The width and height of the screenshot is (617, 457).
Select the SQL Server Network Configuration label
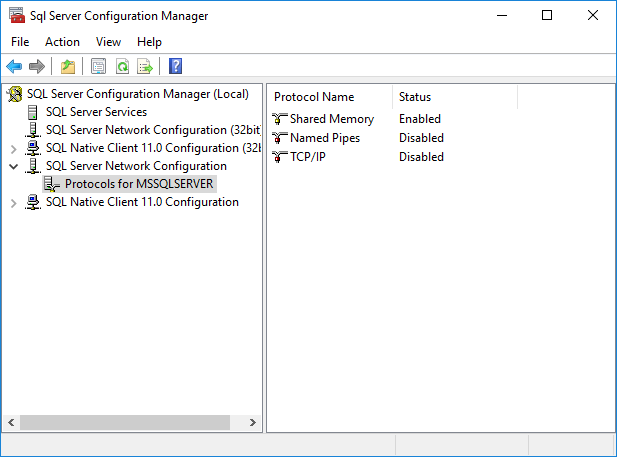click(136, 166)
